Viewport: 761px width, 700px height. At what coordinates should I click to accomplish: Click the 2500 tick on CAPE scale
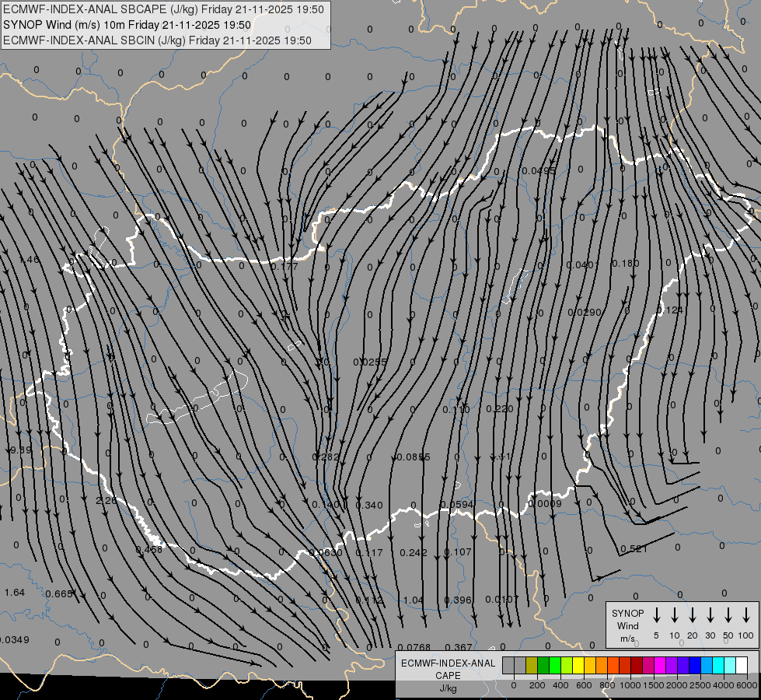[x=700, y=685]
